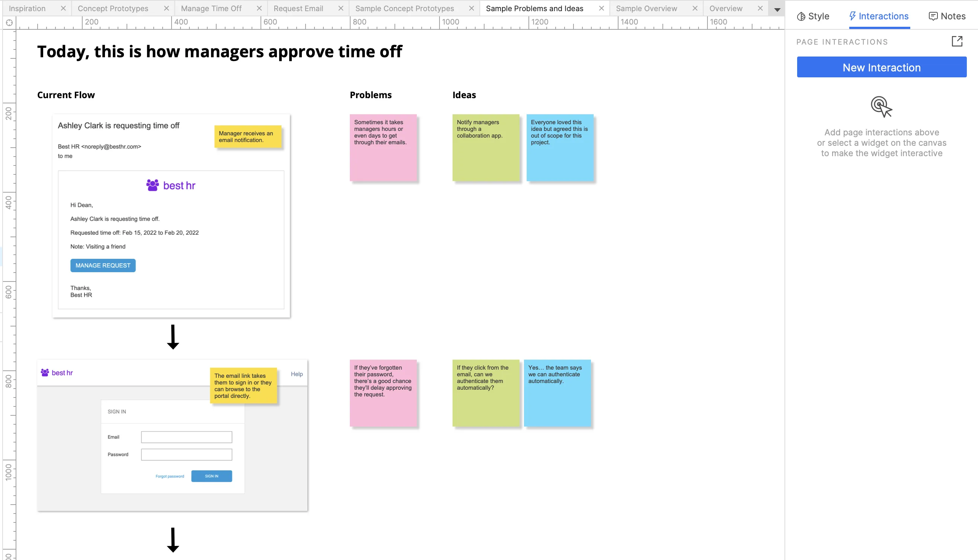Click the Email input field
This screenshot has width=978, height=560.
point(186,437)
